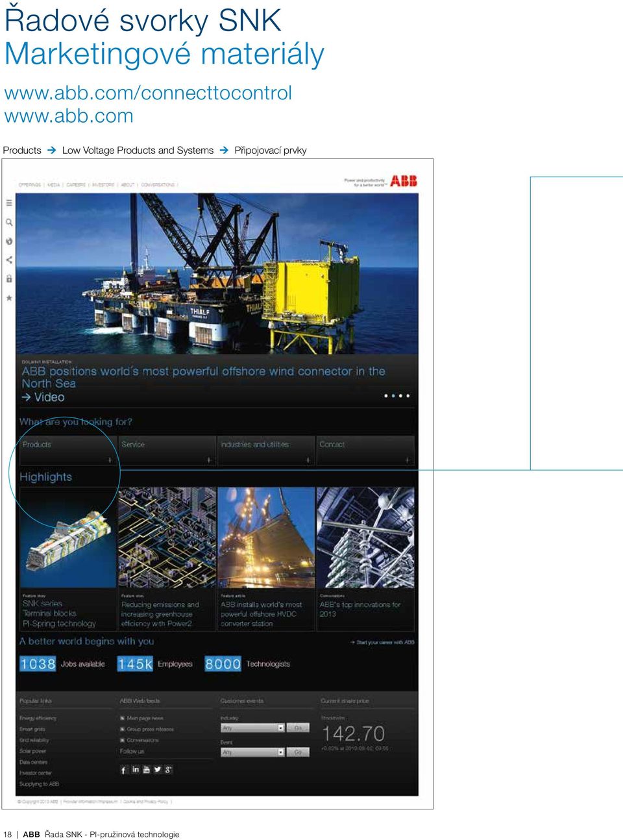Image resolution: width=623 pixels, height=840 pixels.
Task: Open the Facebook follow icon
Action: [124, 770]
